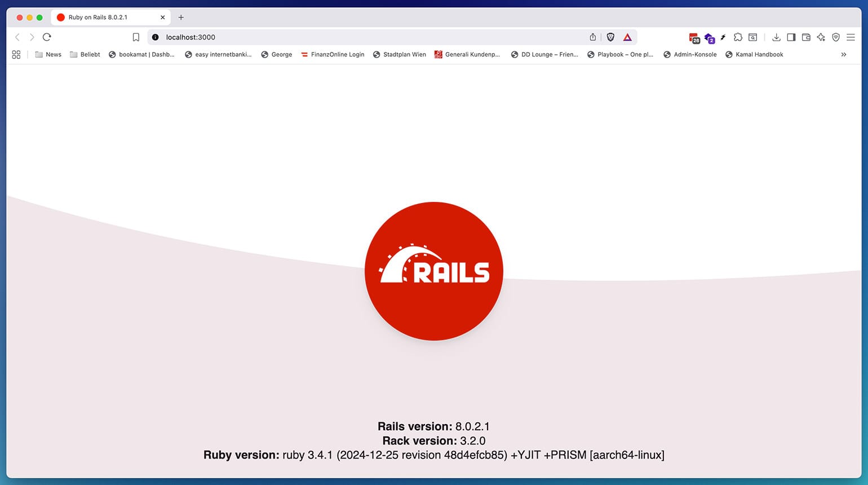Toggle the sidebar panel
The height and width of the screenshot is (485, 868).
791,37
